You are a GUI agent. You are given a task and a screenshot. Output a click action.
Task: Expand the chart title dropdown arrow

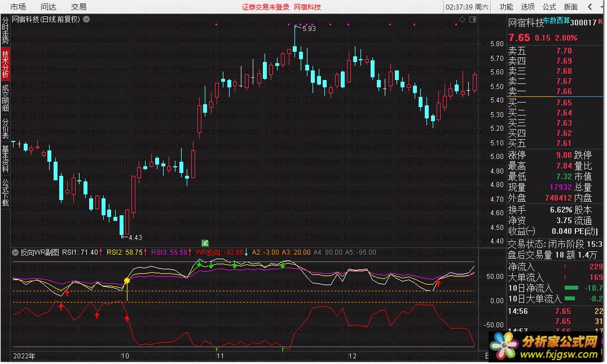[86, 19]
